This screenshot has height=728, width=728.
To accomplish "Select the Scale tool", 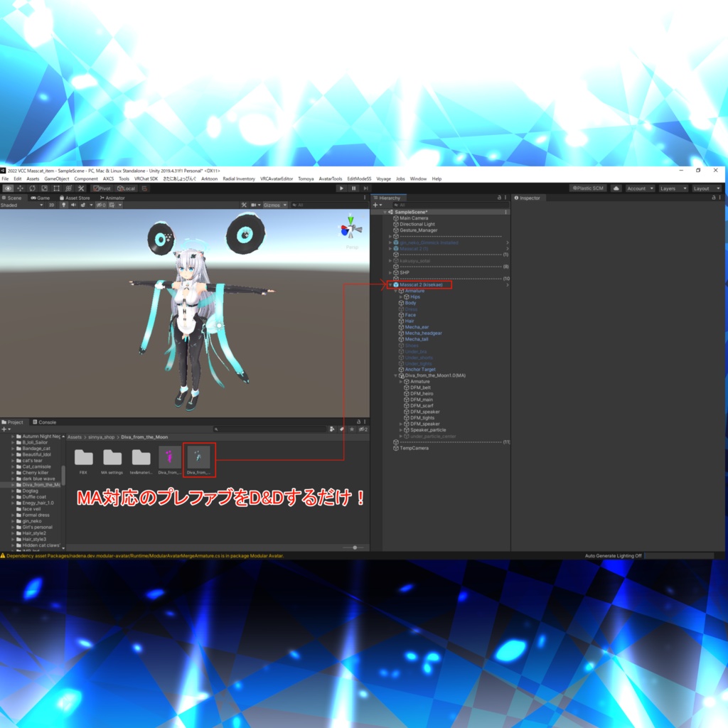I will click(44, 188).
